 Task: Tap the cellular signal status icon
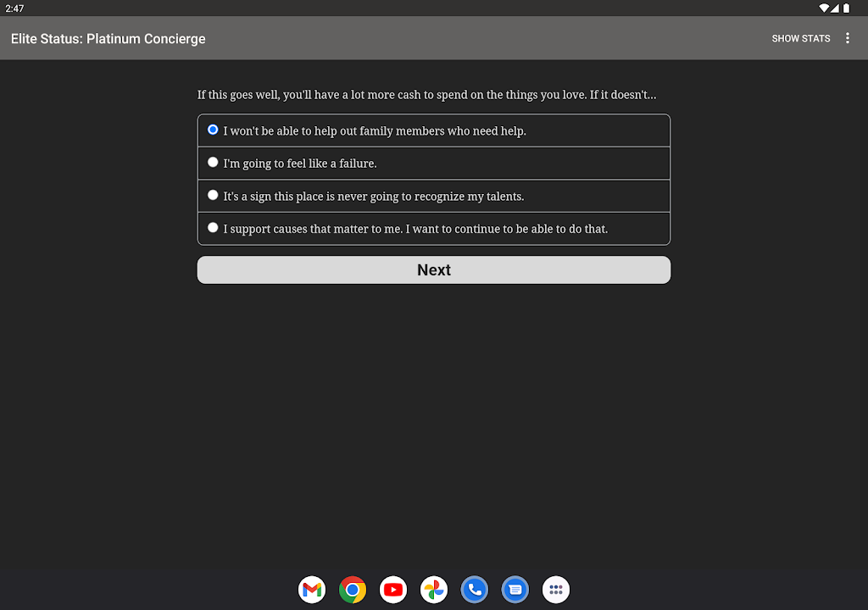coord(835,8)
